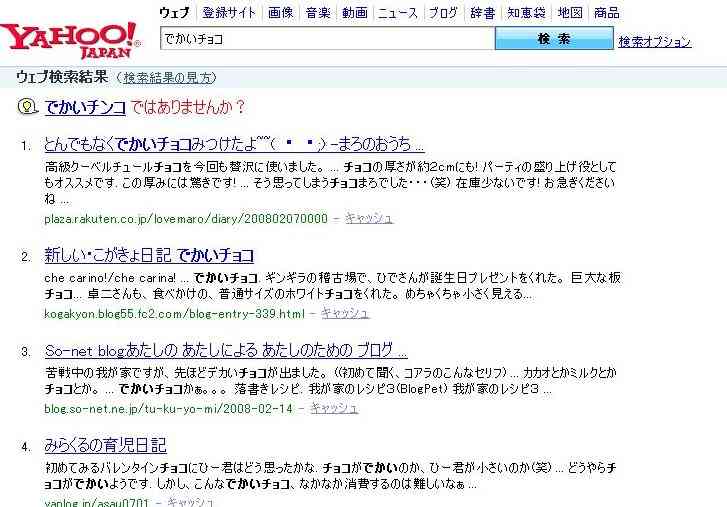Open the cache link for kogakyon.blog55.fc2.com result

(345, 313)
